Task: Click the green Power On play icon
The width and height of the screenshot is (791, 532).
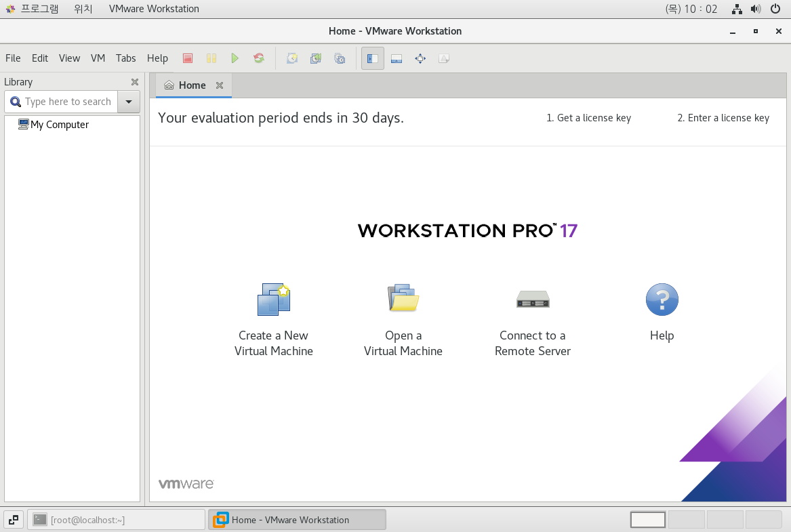Action: 235,58
